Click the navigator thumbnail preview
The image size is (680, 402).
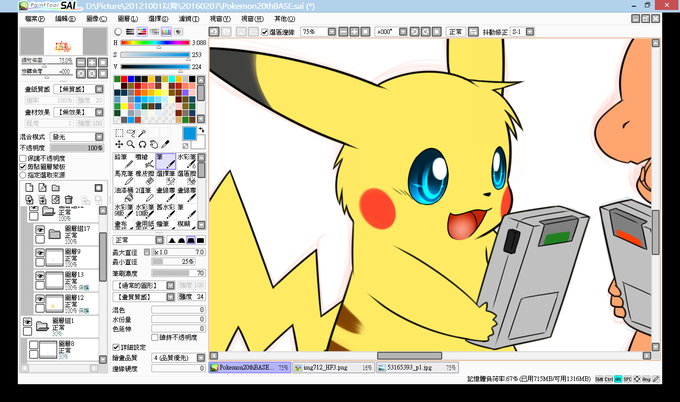[64, 42]
